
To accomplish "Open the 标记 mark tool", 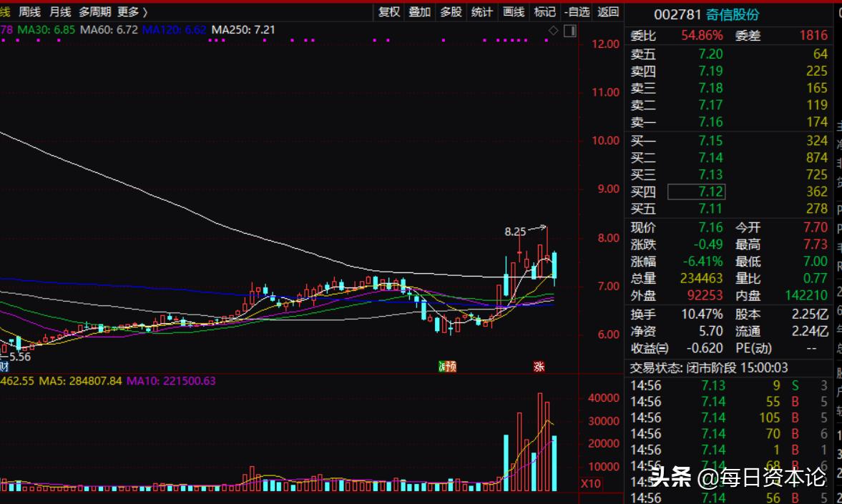I will point(544,12).
